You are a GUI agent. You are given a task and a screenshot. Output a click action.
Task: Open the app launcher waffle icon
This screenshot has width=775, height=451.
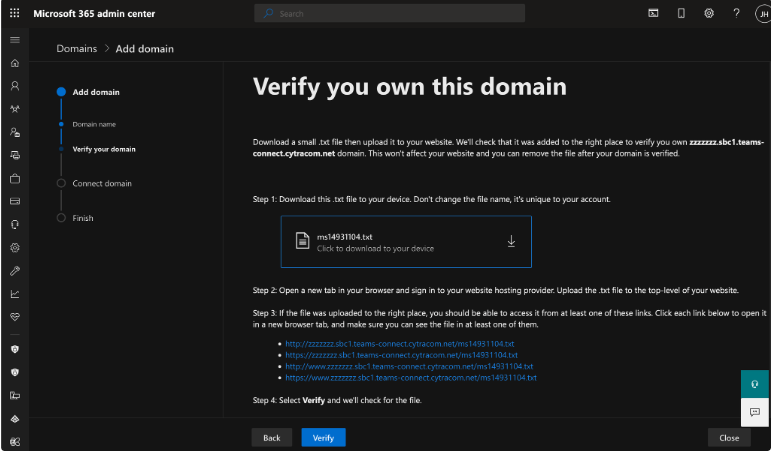[14, 13]
